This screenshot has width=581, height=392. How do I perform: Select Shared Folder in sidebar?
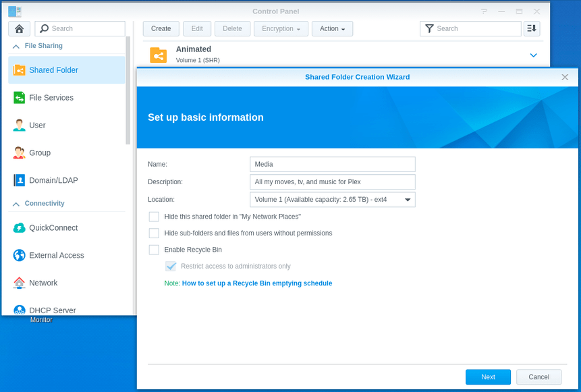point(67,70)
